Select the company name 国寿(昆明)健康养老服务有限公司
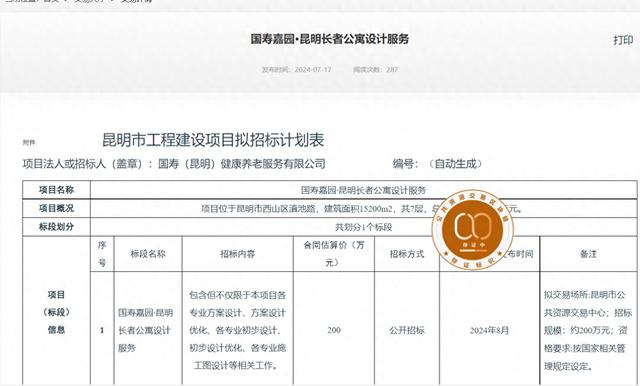 pos(242,164)
